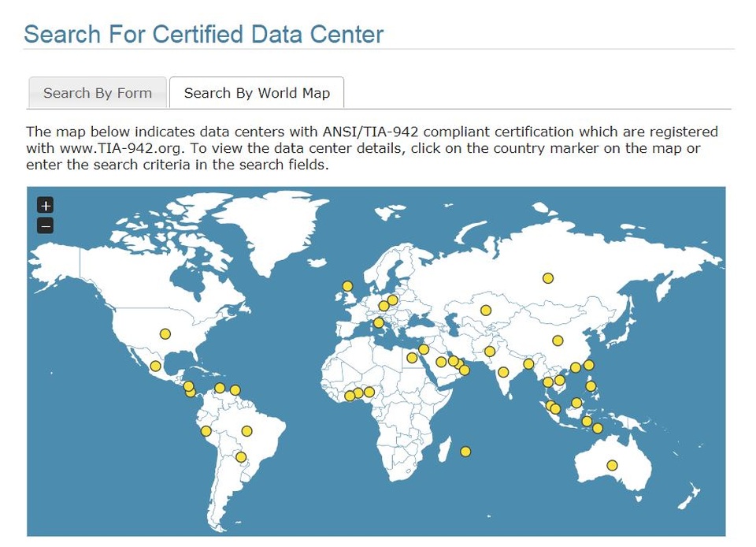
Task: Open the marker on Italy
Action: click(379, 322)
